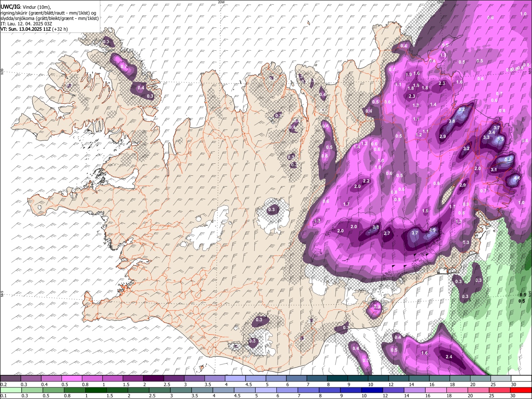532x399 pixels.
Task: Pick the dark grey-purple swatch labeled 0.2
Action: tap(10, 379)
